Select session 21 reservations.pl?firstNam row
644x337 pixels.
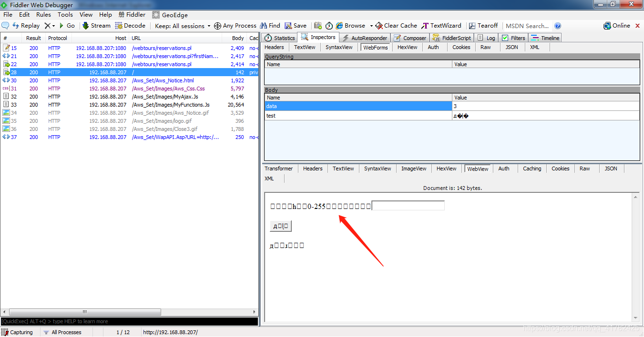129,56
